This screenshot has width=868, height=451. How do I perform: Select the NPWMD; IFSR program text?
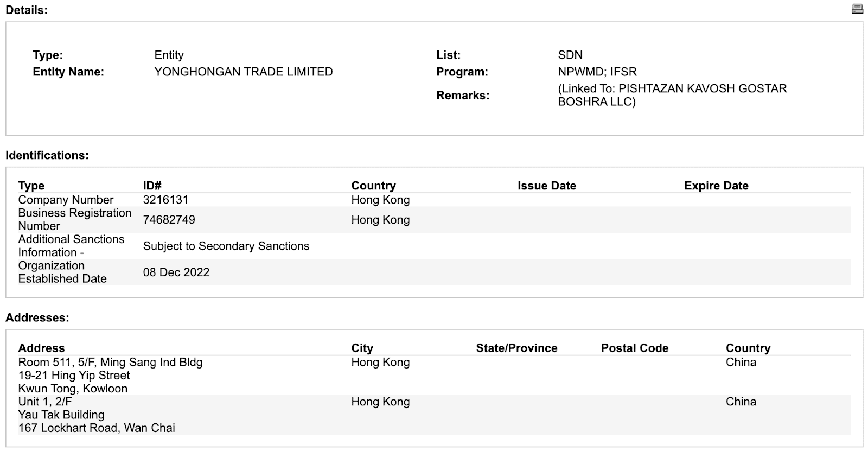pyautogui.click(x=596, y=71)
